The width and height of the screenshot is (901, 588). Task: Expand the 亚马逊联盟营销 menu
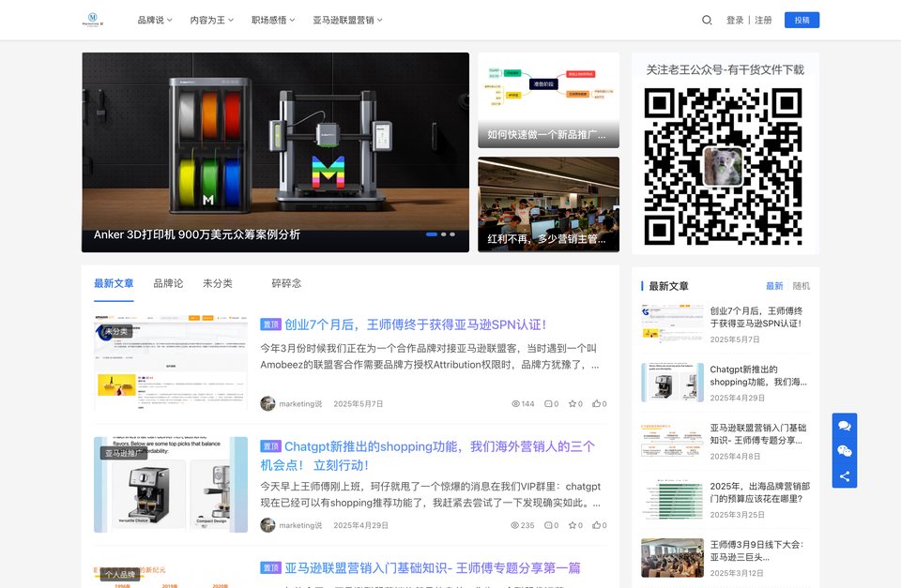(347, 20)
